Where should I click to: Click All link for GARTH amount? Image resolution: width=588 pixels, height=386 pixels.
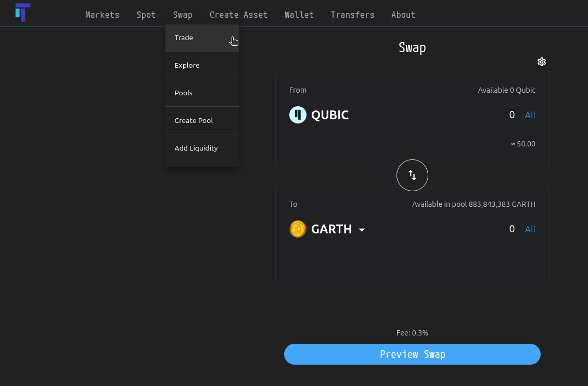coord(530,229)
